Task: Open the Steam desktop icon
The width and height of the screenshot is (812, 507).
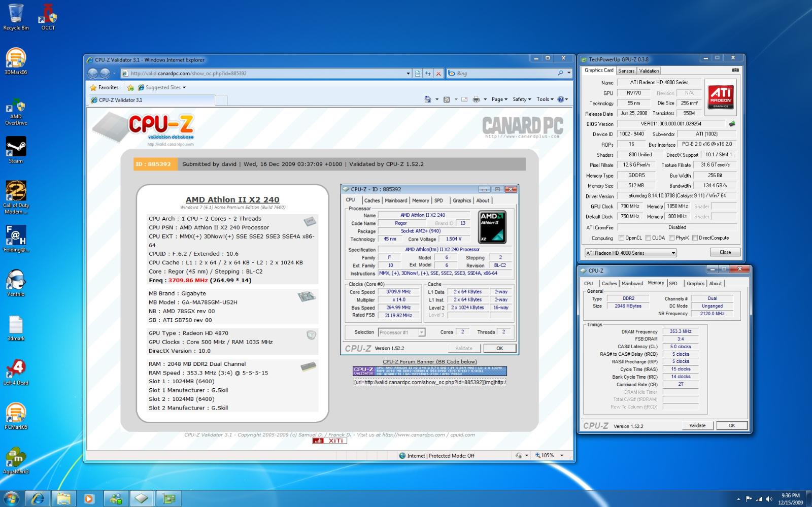Action: tap(16, 150)
